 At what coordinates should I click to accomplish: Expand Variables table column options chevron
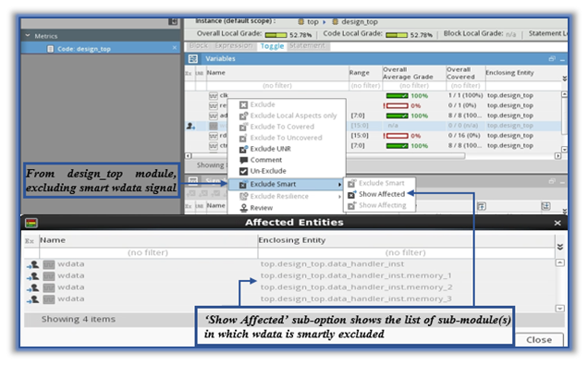coord(564,79)
